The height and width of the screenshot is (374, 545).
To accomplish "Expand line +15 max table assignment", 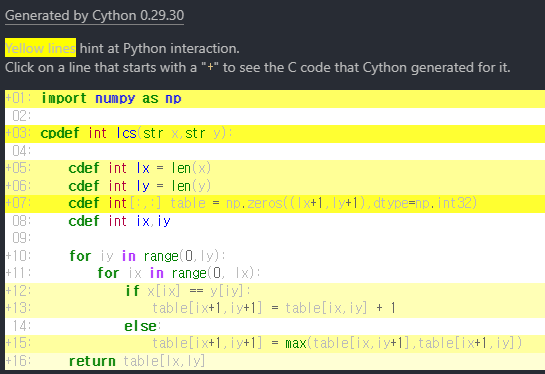I will (275, 344).
